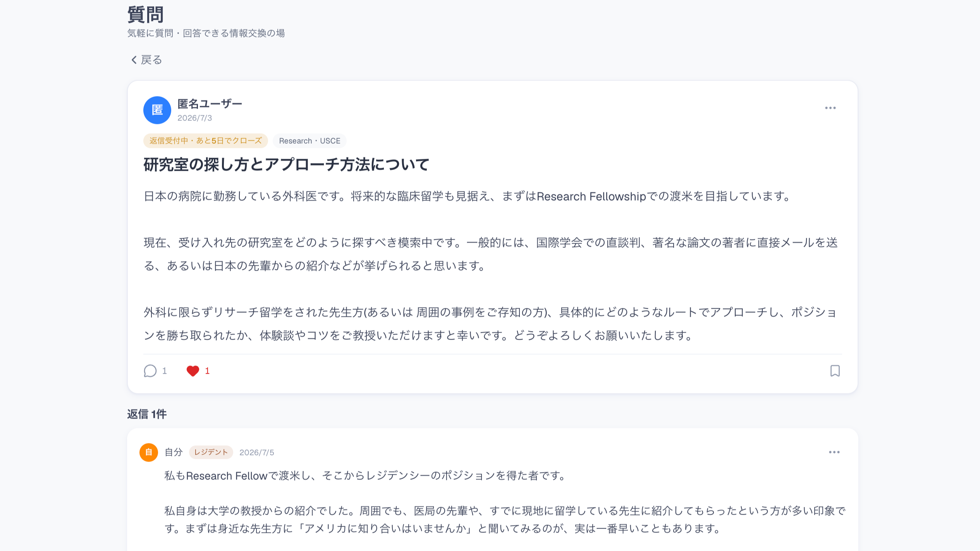Click the 自分 name on the reply

(x=174, y=452)
